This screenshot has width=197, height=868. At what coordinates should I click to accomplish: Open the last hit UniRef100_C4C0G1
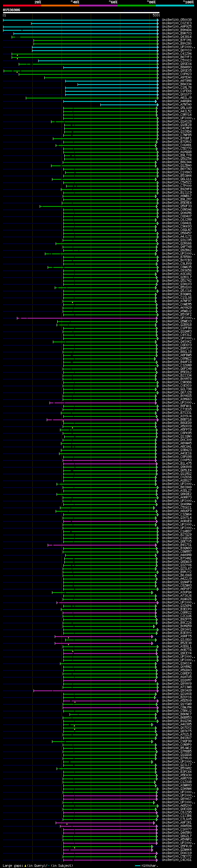(x=177, y=860)
